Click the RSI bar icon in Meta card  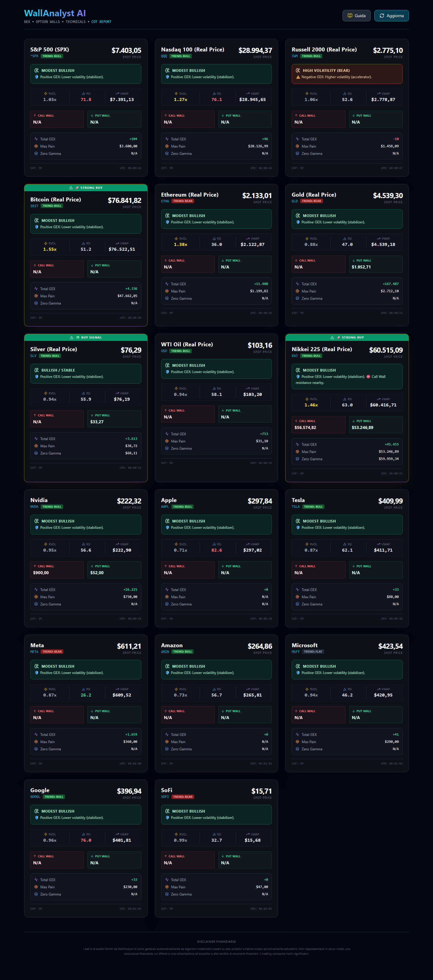click(x=83, y=689)
